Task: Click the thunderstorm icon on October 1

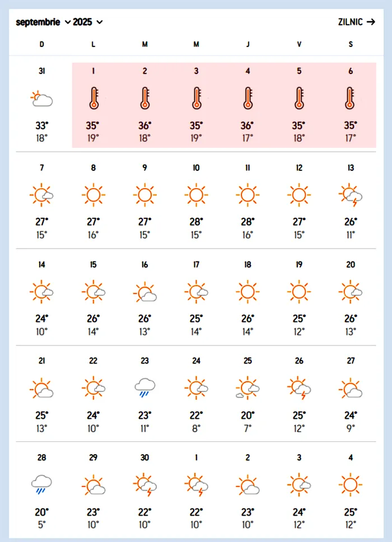Action: [196, 484]
